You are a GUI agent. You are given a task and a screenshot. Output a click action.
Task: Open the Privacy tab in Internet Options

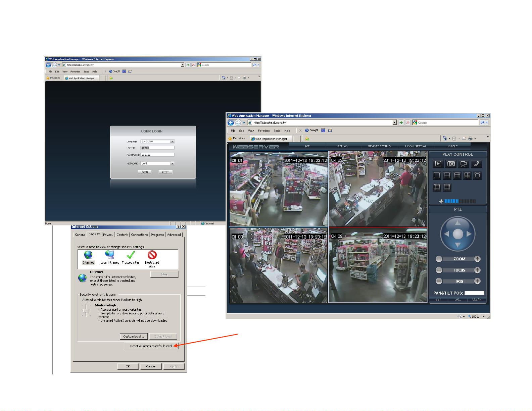tap(108, 235)
